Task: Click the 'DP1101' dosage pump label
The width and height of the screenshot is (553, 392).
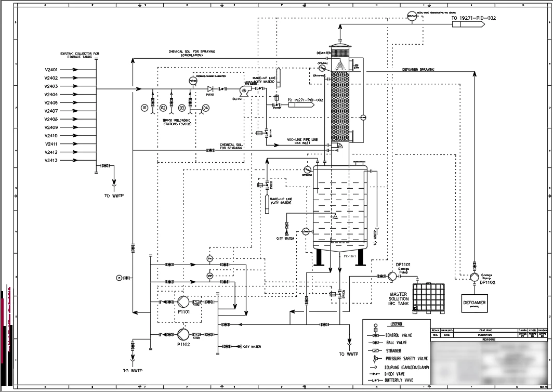Action: pyautogui.click(x=403, y=265)
